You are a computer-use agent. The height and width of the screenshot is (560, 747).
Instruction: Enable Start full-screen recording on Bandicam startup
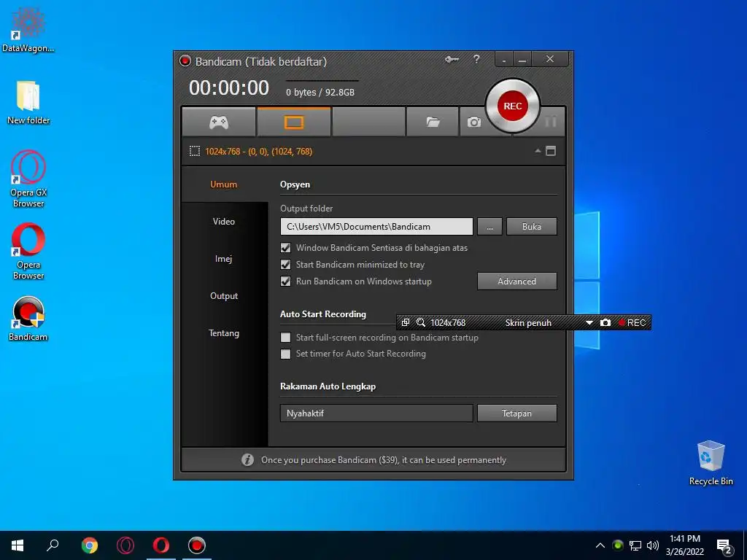(285, 337)
